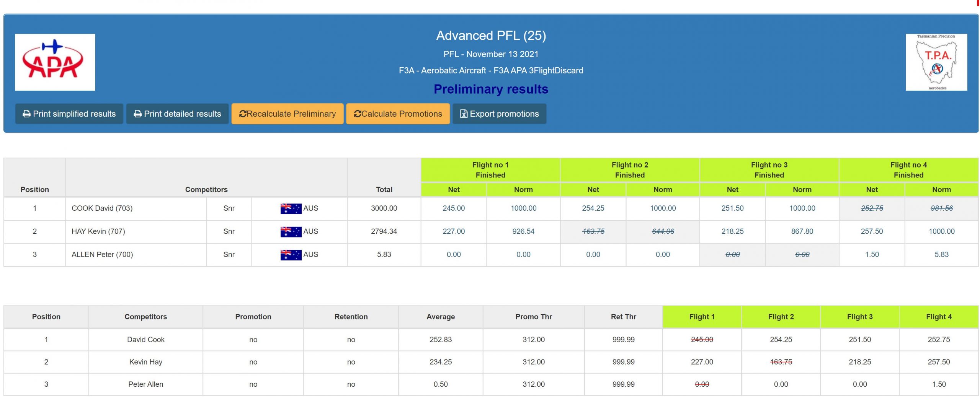Click David Cook average 252.83
The height and width of the screenshot is (397, 980).
tap(441, 340)
